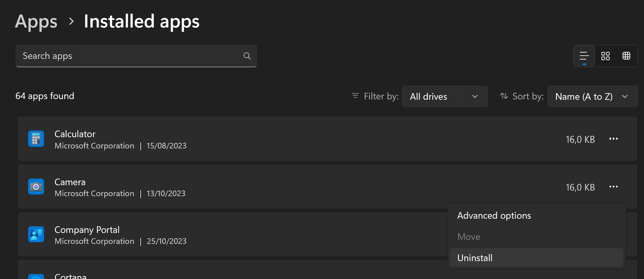Viewport: 644px width, 279px height.
Task: Click into the Search apps field
Action: [129, 56]
